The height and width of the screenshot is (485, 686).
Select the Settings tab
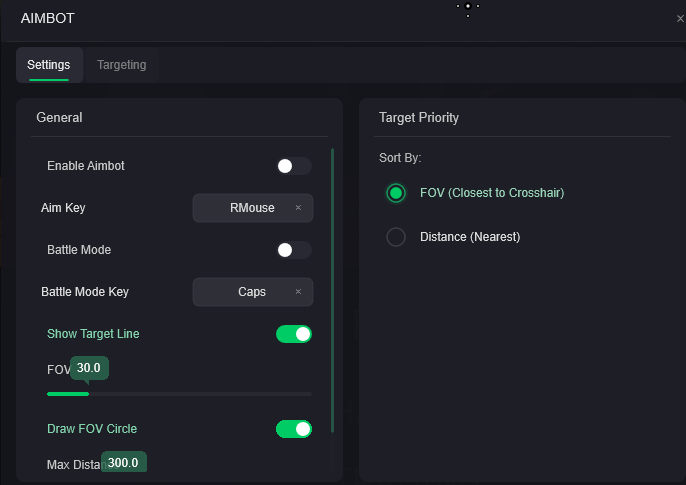click(49, 65)
